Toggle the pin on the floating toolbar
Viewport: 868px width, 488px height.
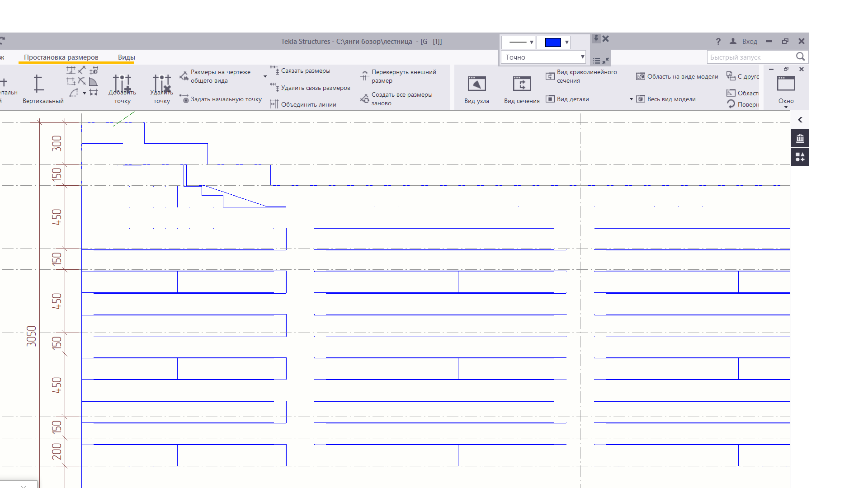(x=596, y=39)
